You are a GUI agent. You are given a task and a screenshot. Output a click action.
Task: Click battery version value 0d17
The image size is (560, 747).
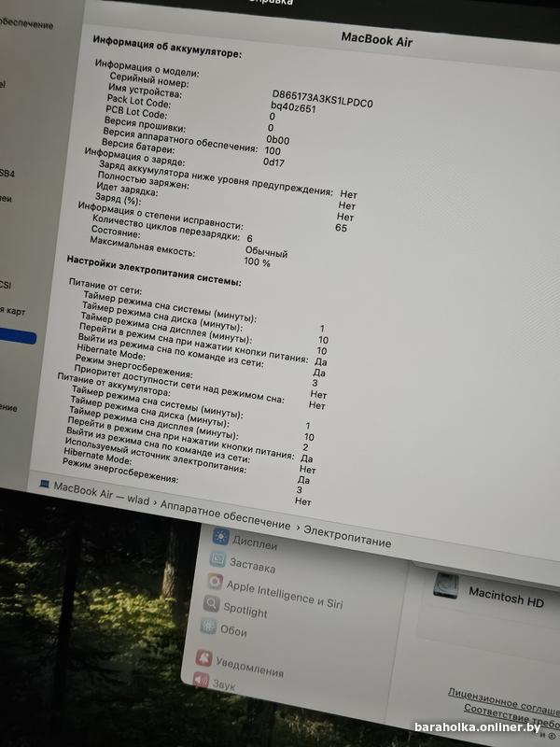pyautogui.click(x=273, y=162)
